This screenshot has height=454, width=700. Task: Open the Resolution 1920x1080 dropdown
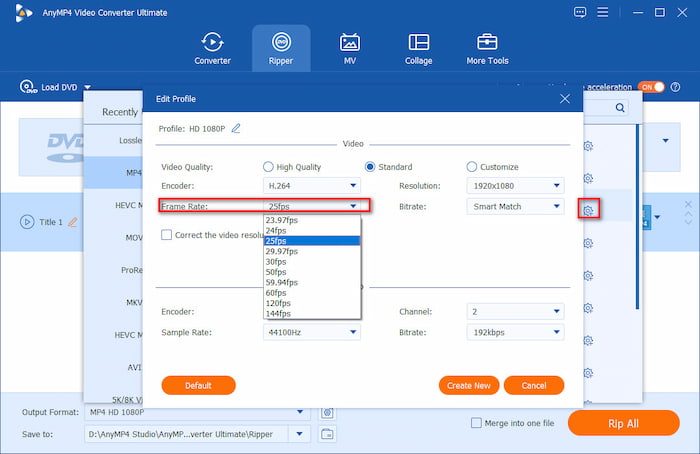515,186
